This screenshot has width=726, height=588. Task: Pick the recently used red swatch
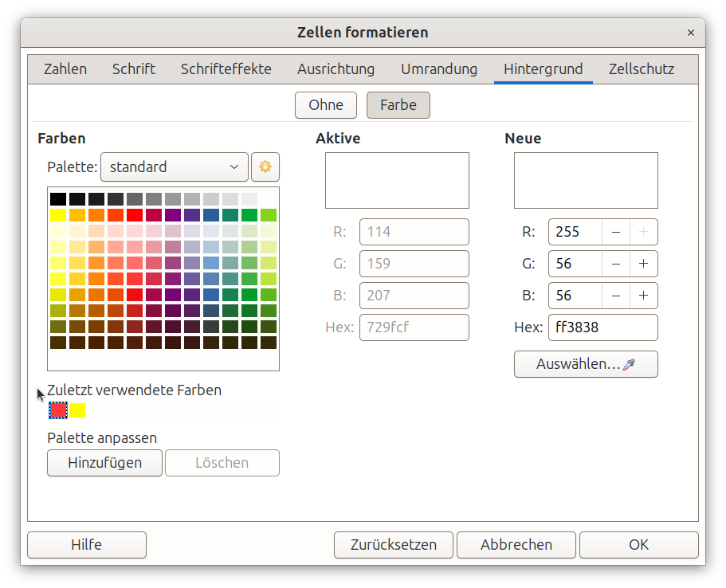pyautogui.click(x=57, y=410)
